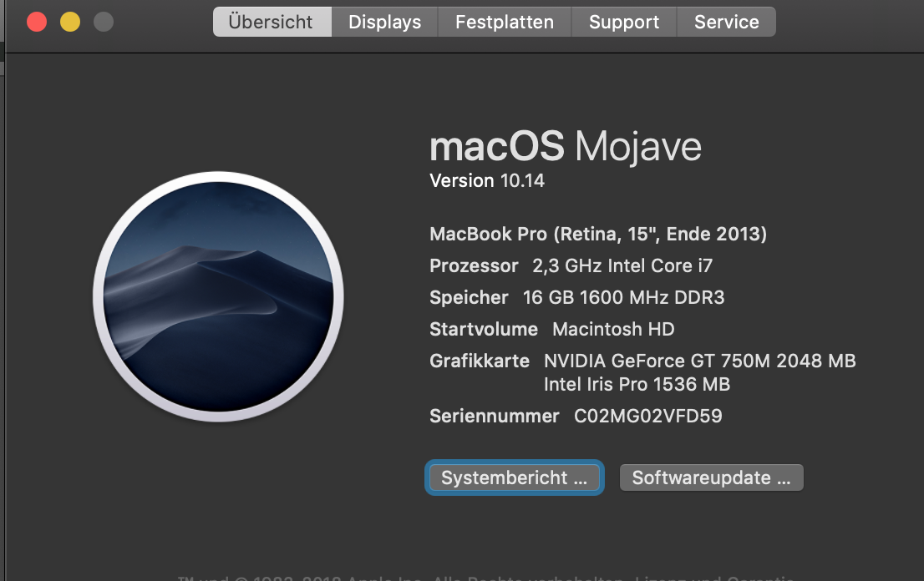Screen dimensions: 924x581
Task: Click the Version 10.14 text
Action: [487, 180]
